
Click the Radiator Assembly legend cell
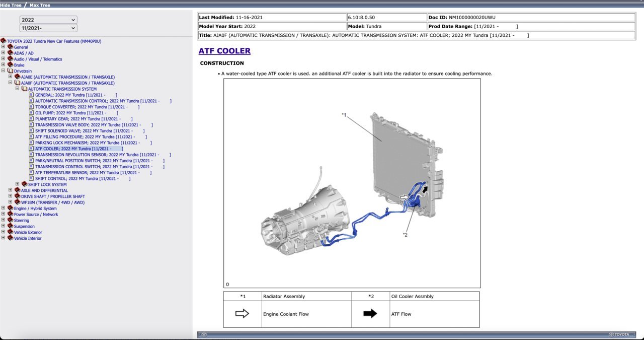306,296
